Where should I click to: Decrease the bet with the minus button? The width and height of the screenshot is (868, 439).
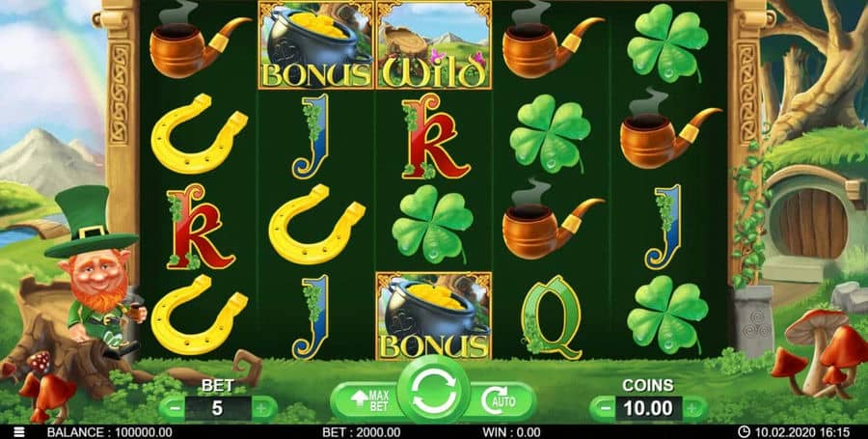(175, 409)
